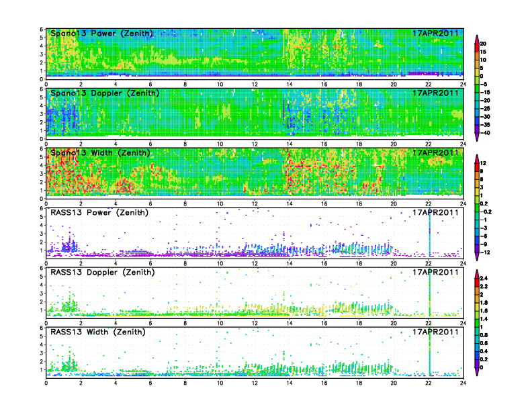Click the "-40" label on the top colorbar
The height and width of the screenshot is (411, 532).
485,133
